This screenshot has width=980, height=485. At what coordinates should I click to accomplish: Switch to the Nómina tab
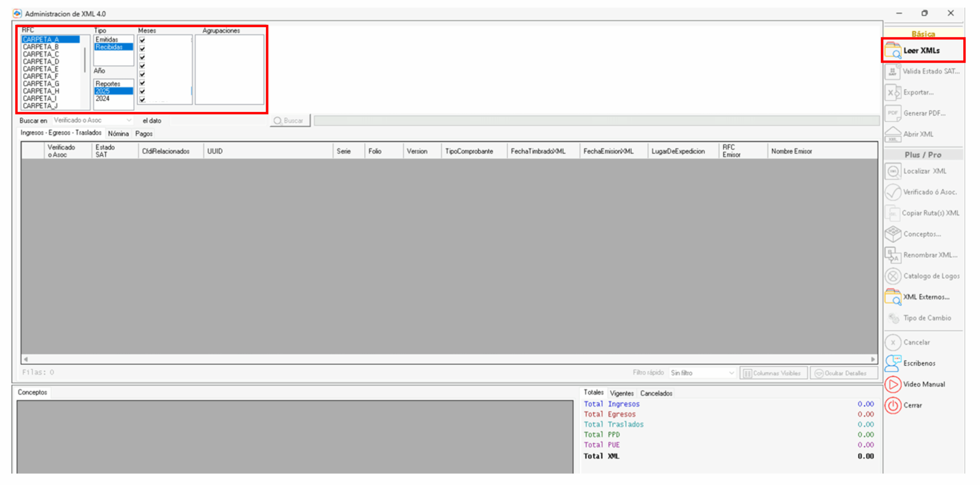point(118,133)
